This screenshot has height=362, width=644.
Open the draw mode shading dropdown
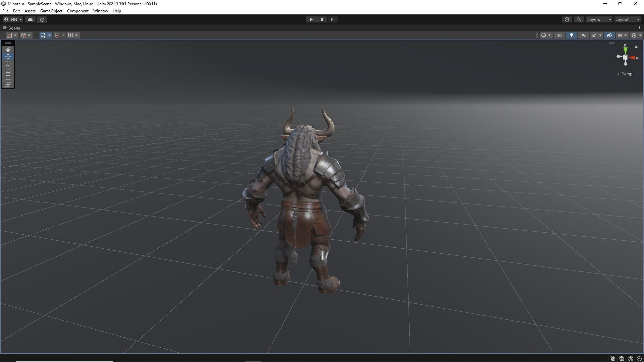(546, 35)
